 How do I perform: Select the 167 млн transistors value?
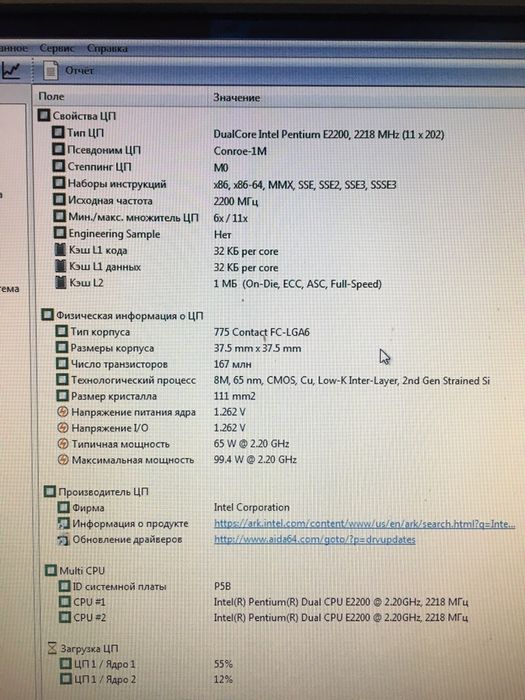[x=233, y=364]
